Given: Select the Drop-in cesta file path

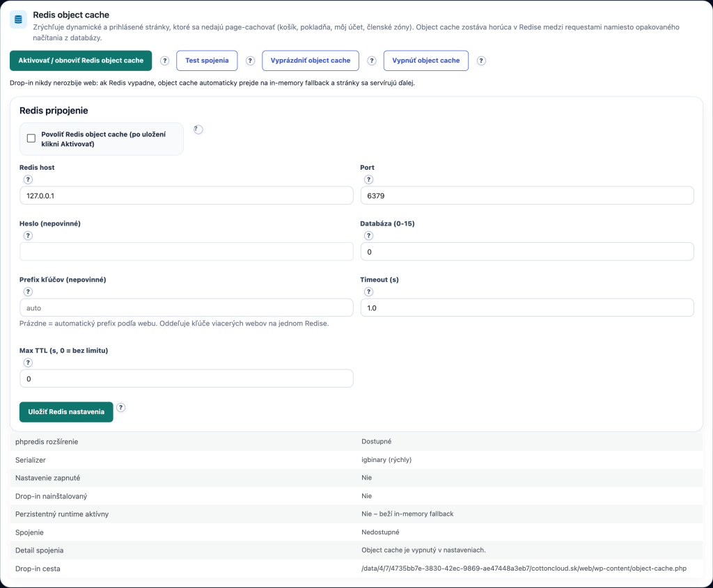Looking at the screenshot, I should (x=524, y=569).
